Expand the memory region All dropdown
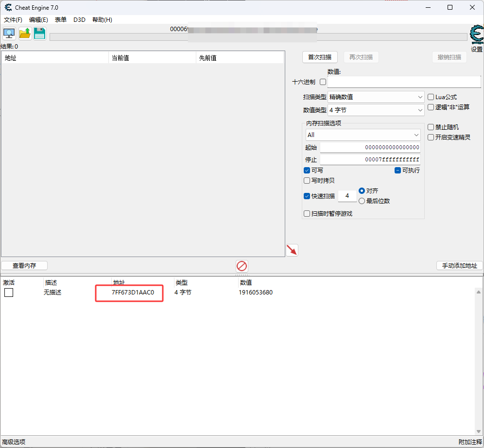 pos(363,135)
